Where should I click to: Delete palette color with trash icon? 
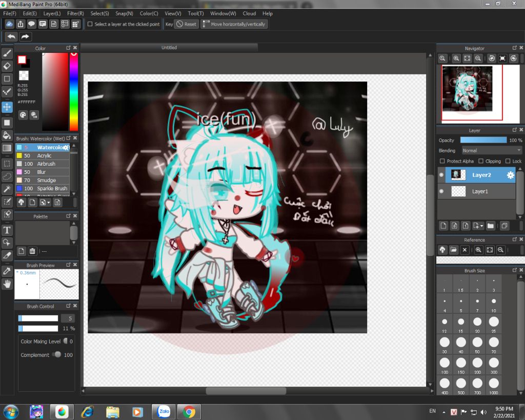[32, 251]
